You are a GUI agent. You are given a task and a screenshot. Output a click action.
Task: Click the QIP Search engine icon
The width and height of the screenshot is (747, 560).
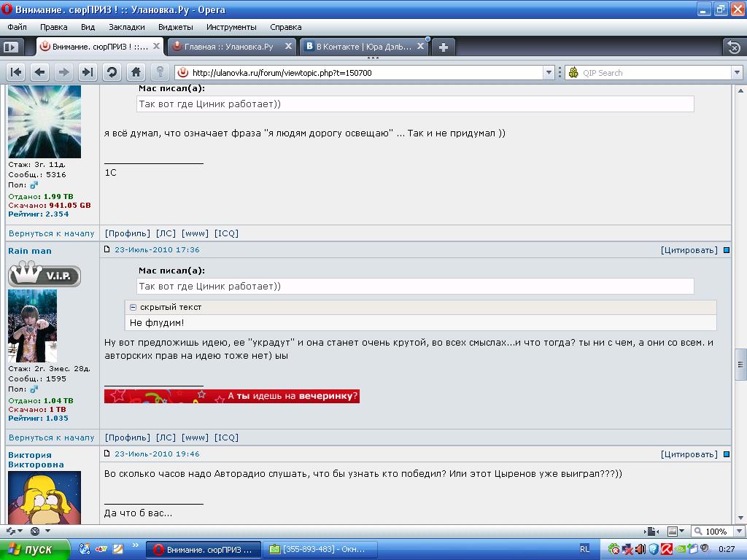click(x=573, y=73)
